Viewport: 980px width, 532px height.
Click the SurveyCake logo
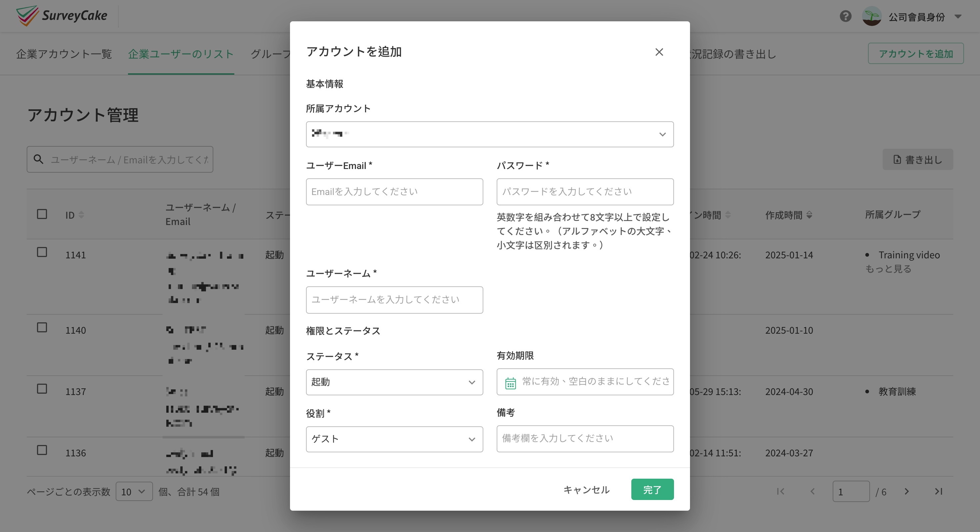62,16
